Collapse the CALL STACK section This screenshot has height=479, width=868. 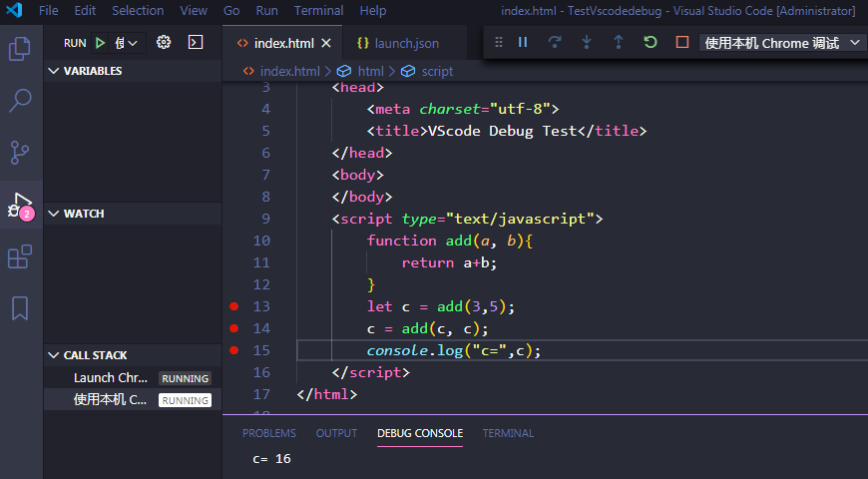(95, 355)
